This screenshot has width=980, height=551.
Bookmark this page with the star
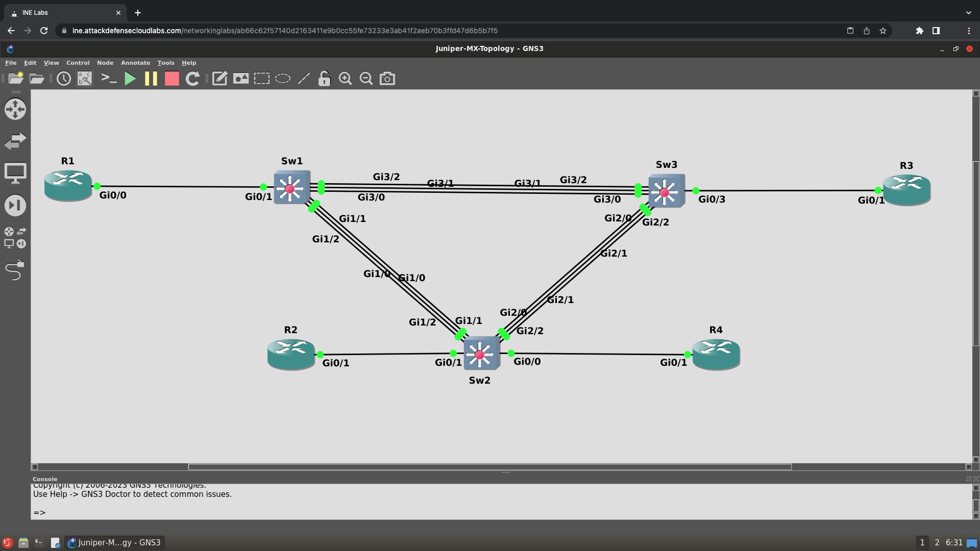click(883, 31)
